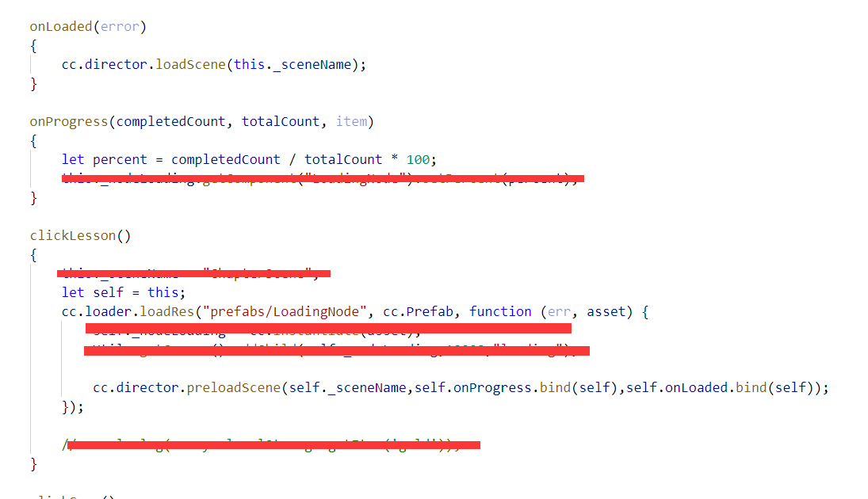Place cursor on loadScene method call

click(190, 65)
